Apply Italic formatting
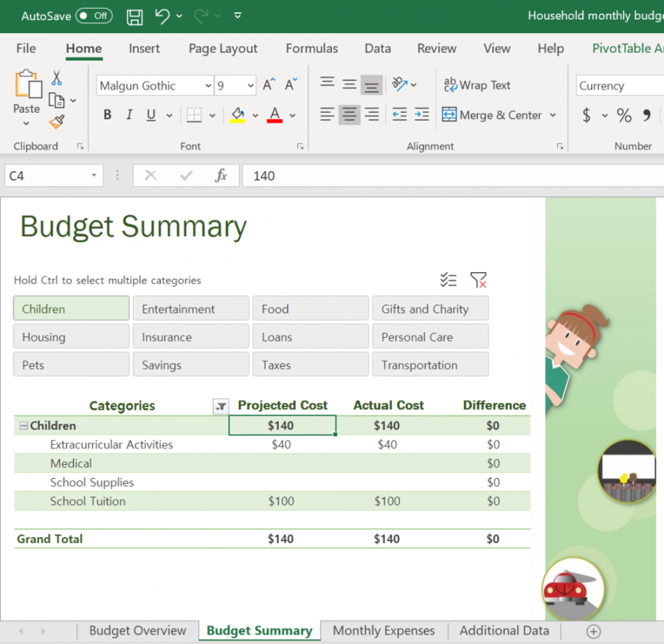Screen dimensions: 664x644 coord(129,115)
